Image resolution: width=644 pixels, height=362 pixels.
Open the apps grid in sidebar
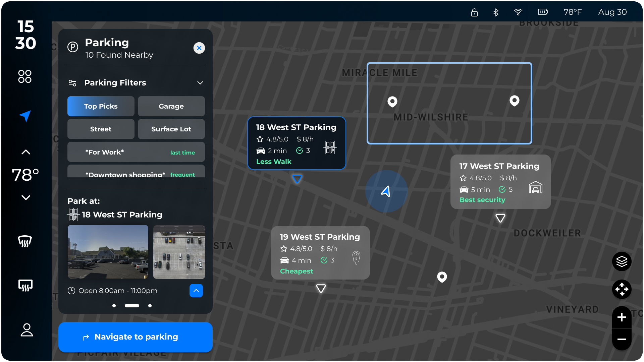tap(25, 76)
